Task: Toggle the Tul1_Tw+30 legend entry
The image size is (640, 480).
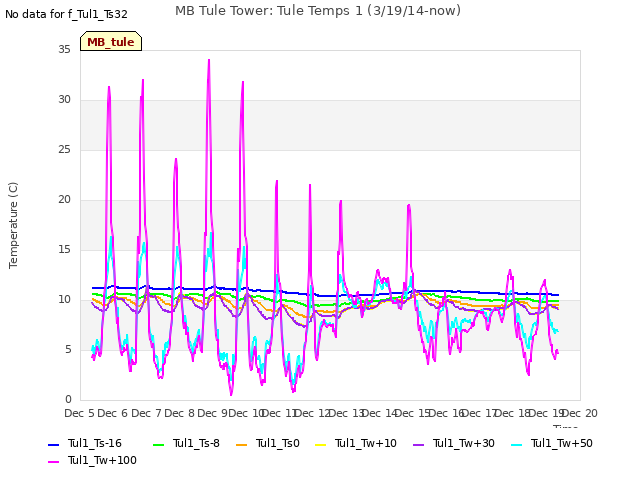Action: tap(454, 443)
